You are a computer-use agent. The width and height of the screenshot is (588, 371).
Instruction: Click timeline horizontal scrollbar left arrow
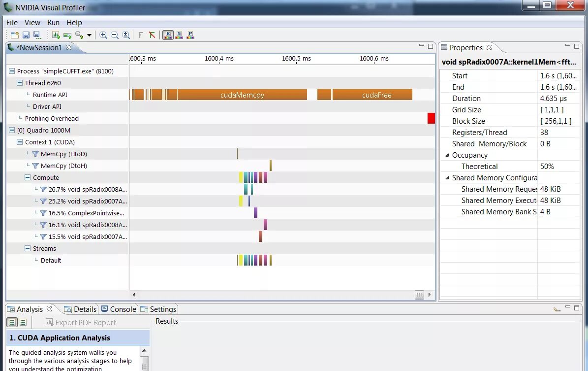pyautogui.click(x=134, y=295)
